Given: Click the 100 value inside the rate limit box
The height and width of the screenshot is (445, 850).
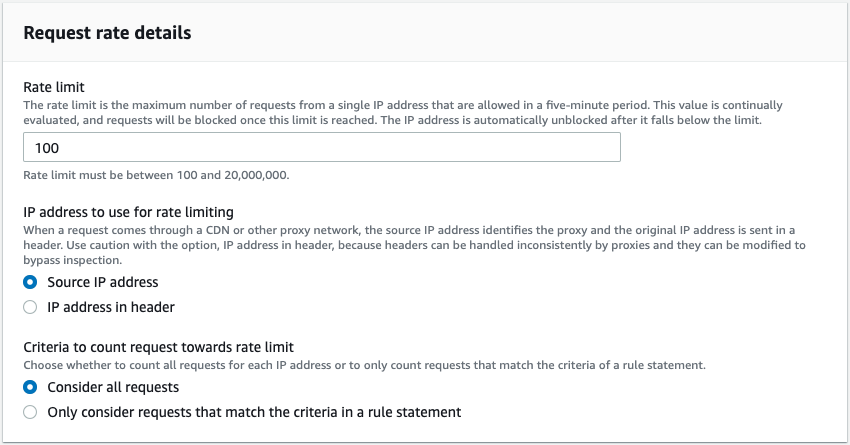Looking at the screenshot, I should [46, 148].
